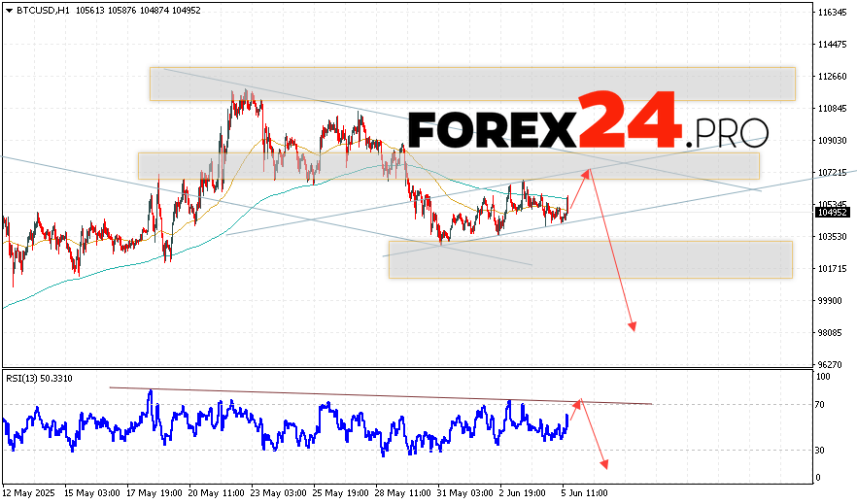Click the triangle arrow beside BTCUSD,H1
The width and height of the screenshot is (857, 504).
(x=8, y=10)
